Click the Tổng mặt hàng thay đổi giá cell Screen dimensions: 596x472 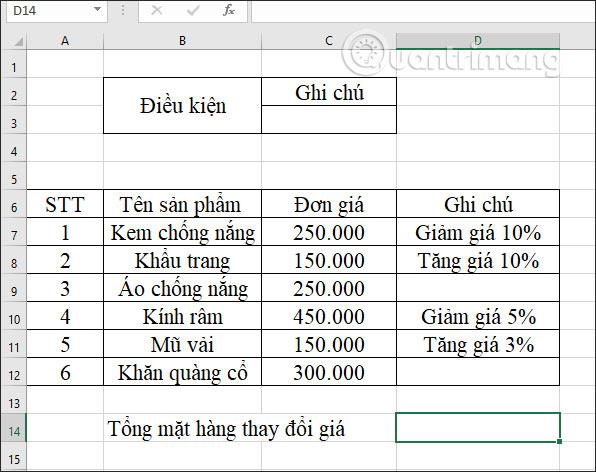point(227,428)
